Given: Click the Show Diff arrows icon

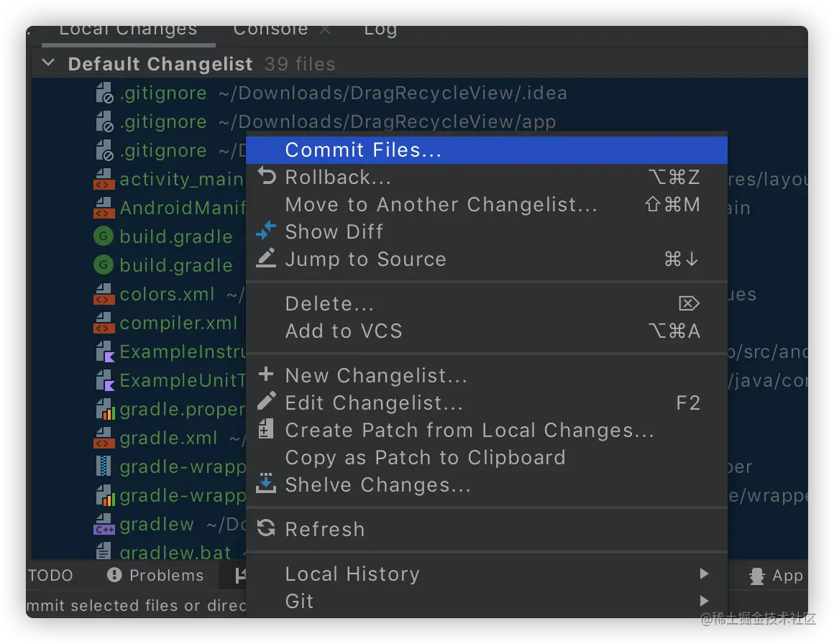Looking at the screenshot, I should (x=266, y=231).
